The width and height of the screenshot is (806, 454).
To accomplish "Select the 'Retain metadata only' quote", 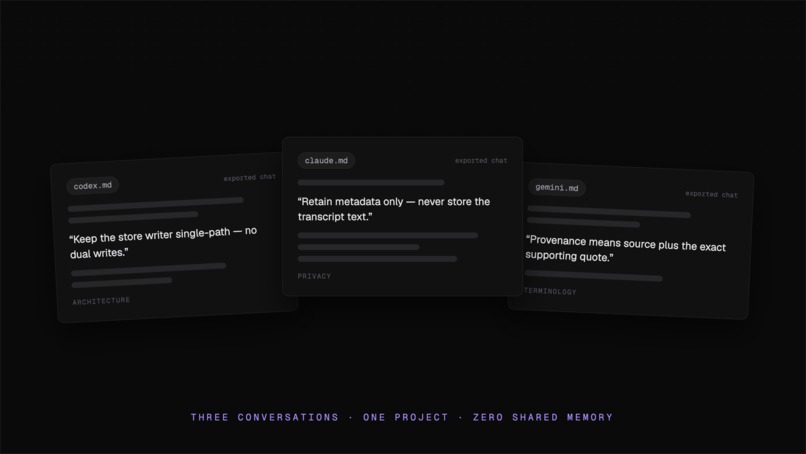I will point(394,209).
